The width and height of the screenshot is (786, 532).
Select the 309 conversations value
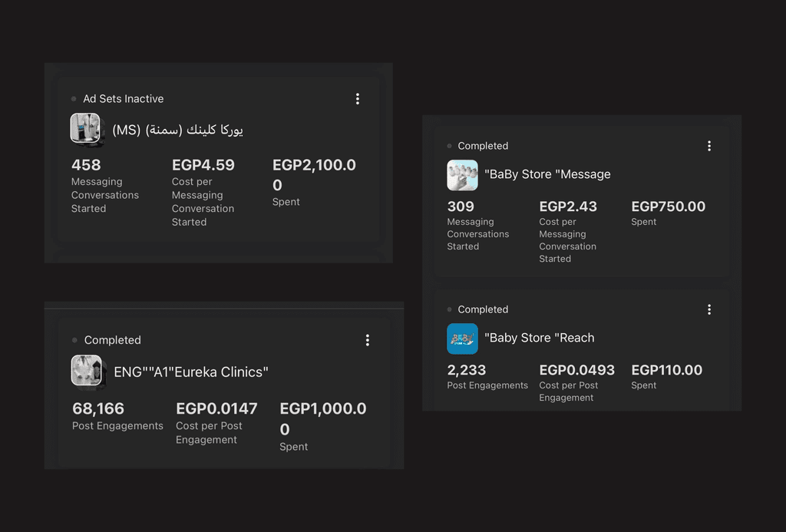coord(461,207)
